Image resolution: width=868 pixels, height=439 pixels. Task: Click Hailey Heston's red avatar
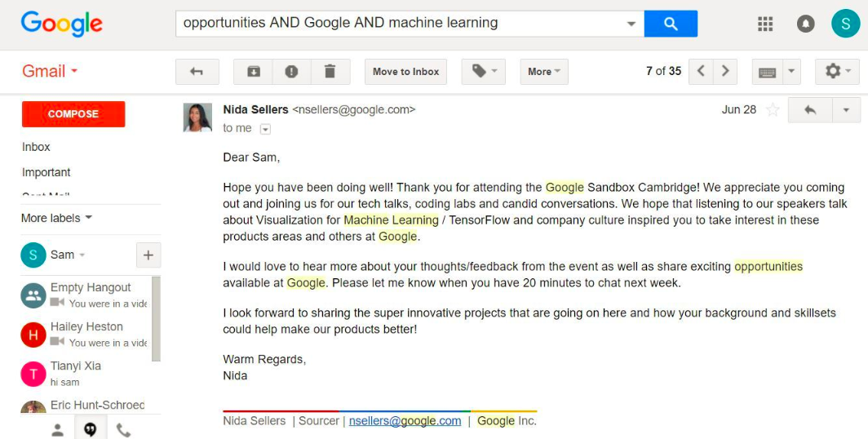pos(33,335)
